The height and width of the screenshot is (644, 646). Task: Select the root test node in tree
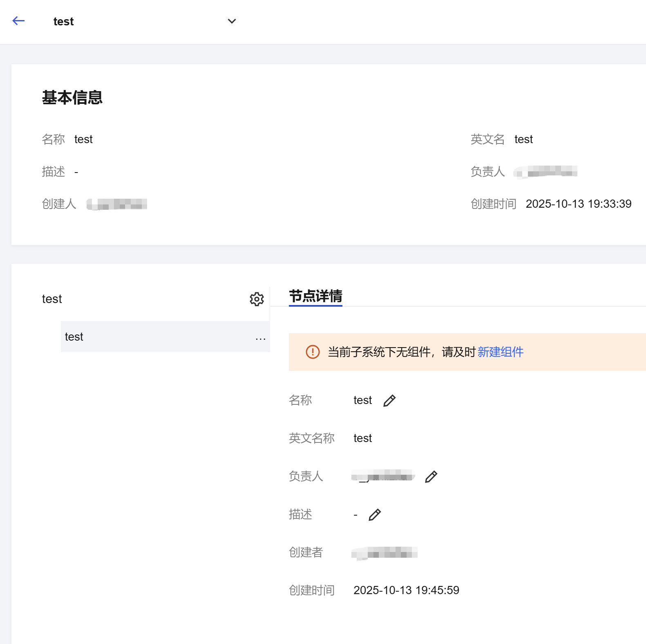52,299
